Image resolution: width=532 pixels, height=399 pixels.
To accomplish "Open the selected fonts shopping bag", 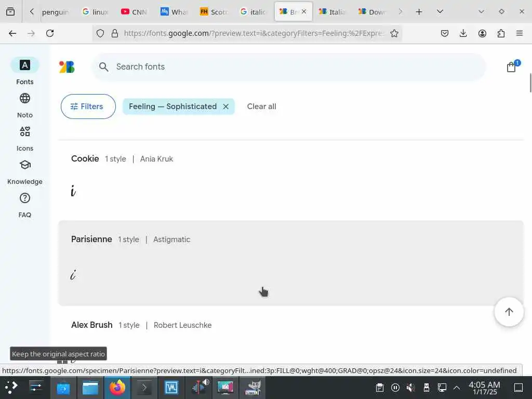I will [512, 67].
